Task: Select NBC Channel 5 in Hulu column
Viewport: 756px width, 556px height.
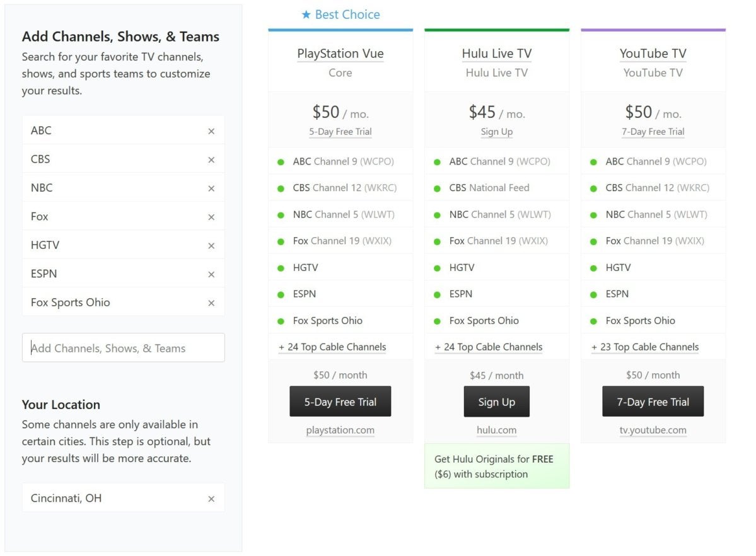Action: click(x=497, y=214)
